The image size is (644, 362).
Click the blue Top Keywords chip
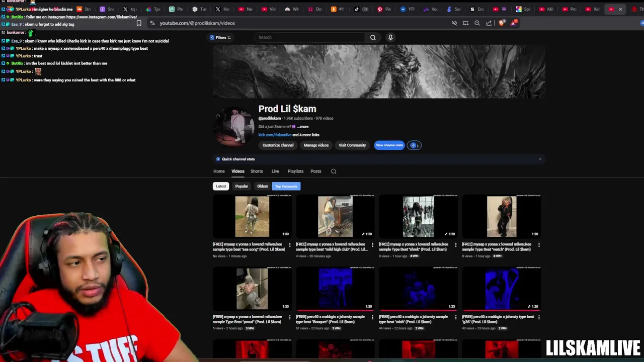click(286, 186)
